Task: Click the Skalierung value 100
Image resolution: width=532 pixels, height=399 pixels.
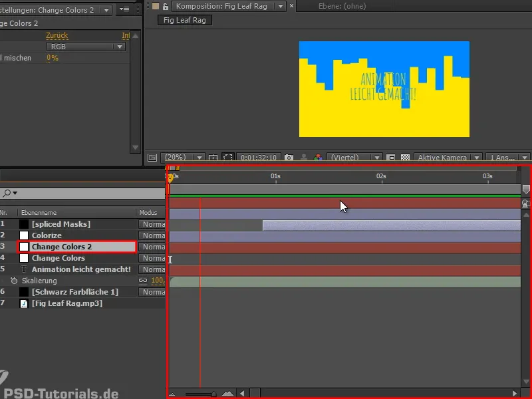Action: (x=158, y=281)
